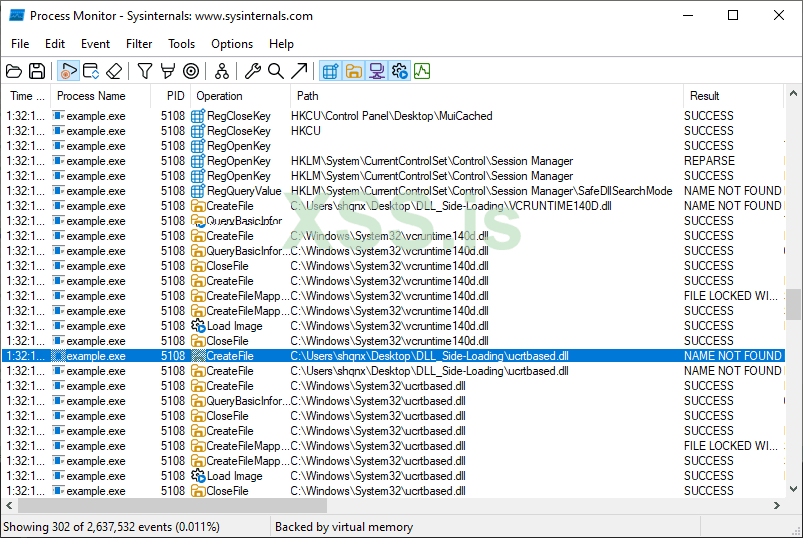Click the gear icon of vcruntime140d.dll Load Image
Viewport: 803px width, 538px height.
[198, 326]
